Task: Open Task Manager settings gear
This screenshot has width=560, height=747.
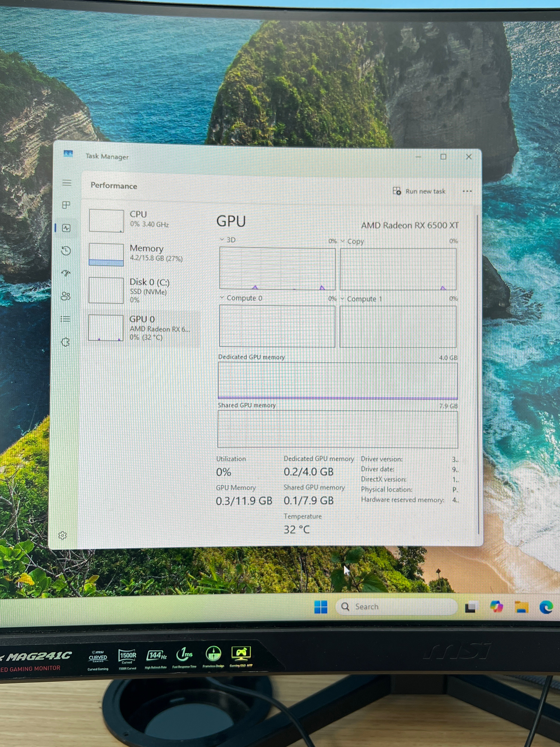Action: pos(62,536)
